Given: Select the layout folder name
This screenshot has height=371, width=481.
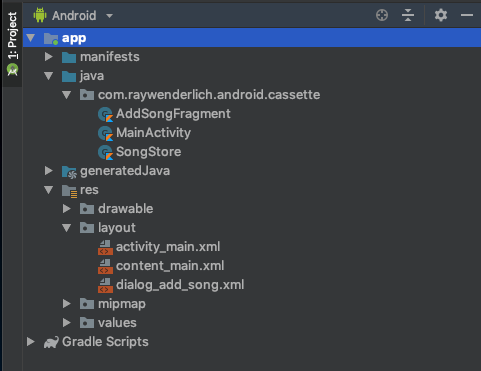Looking at the screenshot, I should [117, 228].
